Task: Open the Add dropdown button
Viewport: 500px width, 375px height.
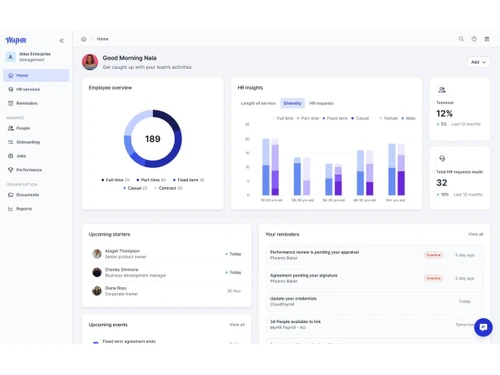Action: pyautogui.click(x=478, y=62)
